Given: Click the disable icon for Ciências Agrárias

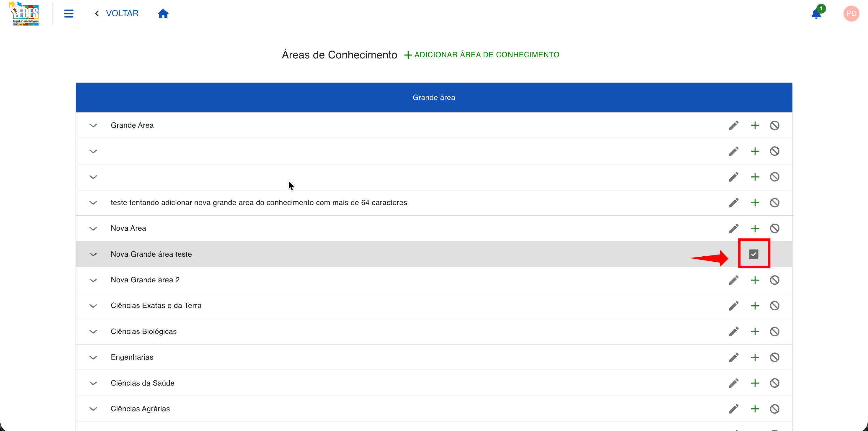Looking at the screenshot, I should pyautogui.click(x=775, y=409).
